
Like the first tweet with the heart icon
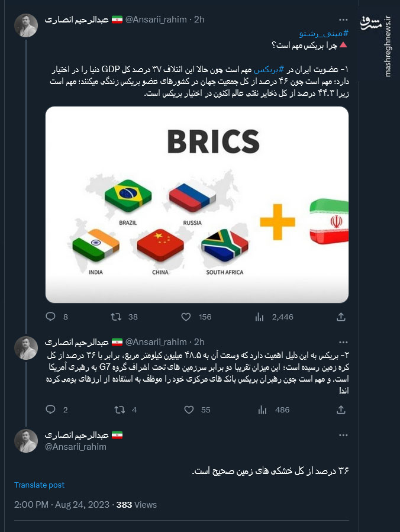click(x=186, y=317)
